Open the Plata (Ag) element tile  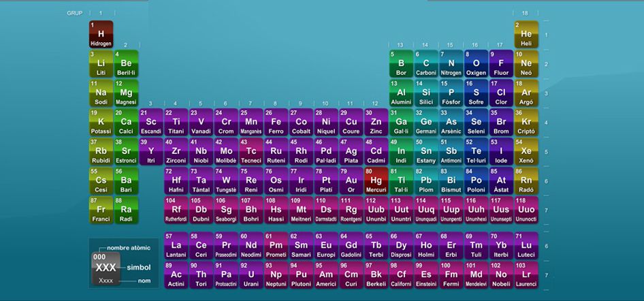(x=351, y=152)
